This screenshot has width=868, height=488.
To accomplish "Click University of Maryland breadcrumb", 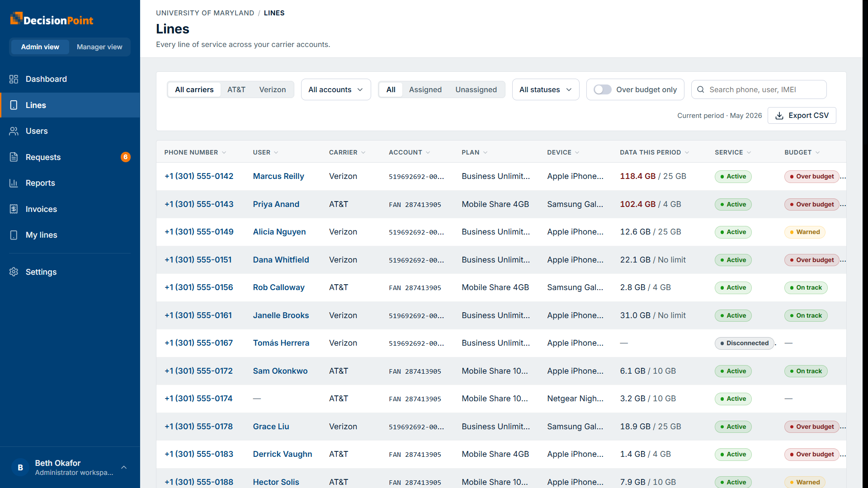I will [205, 13].
